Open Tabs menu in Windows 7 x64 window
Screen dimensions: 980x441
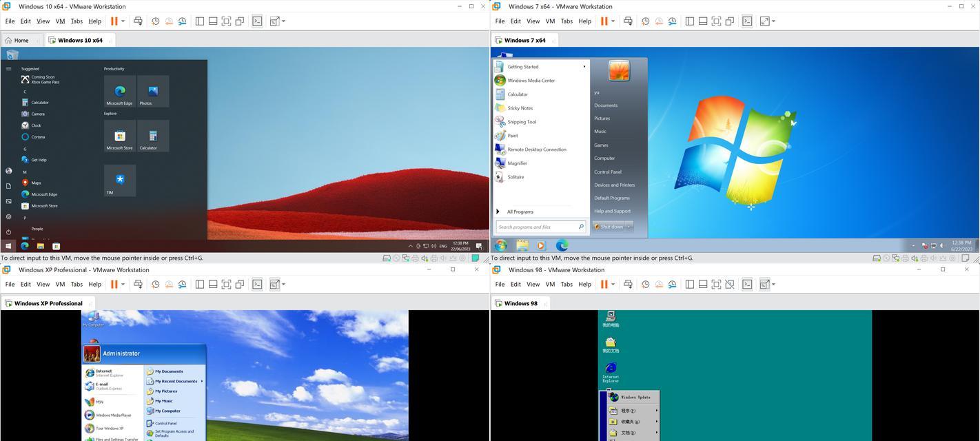pyautogui.click(x=566, y=21)
